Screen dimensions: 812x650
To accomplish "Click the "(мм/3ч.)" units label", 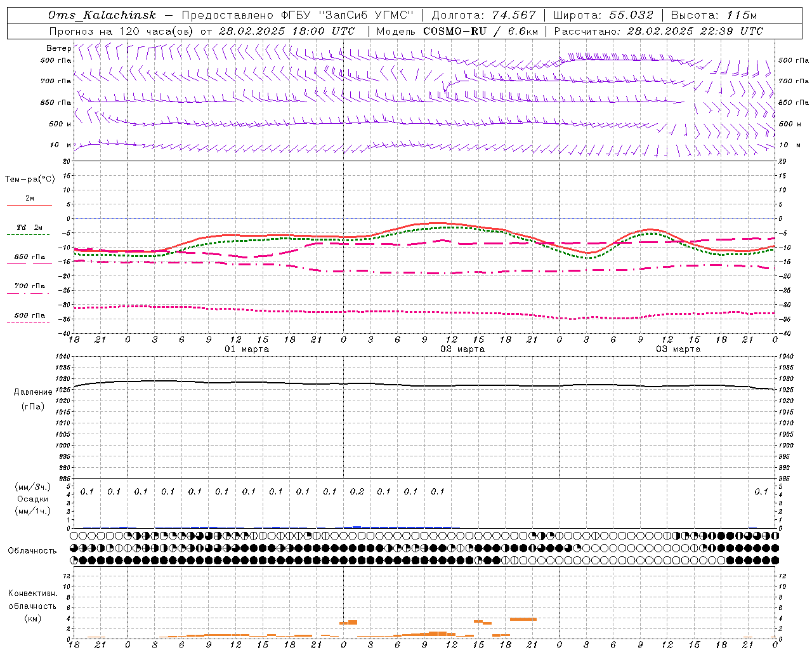I will pos(33,487).
